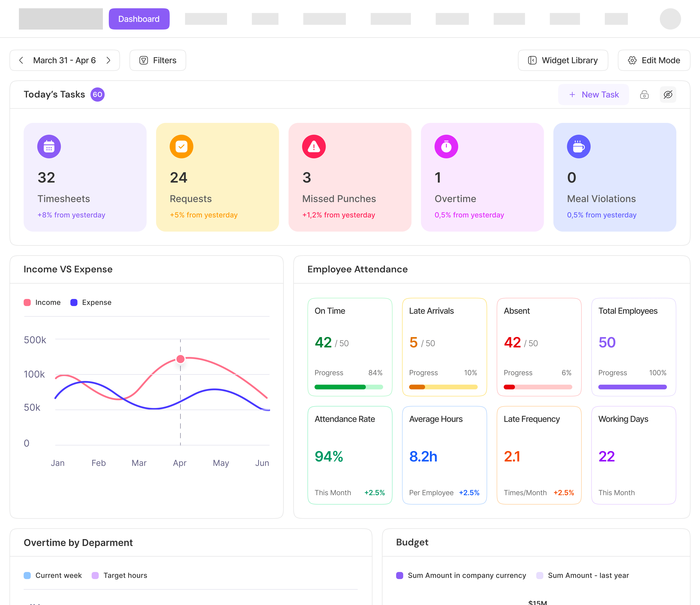This screenshot has height=605, width=700.
Task: Open the Widget Library
Action: pyautogui.click(x=563, y=60)
